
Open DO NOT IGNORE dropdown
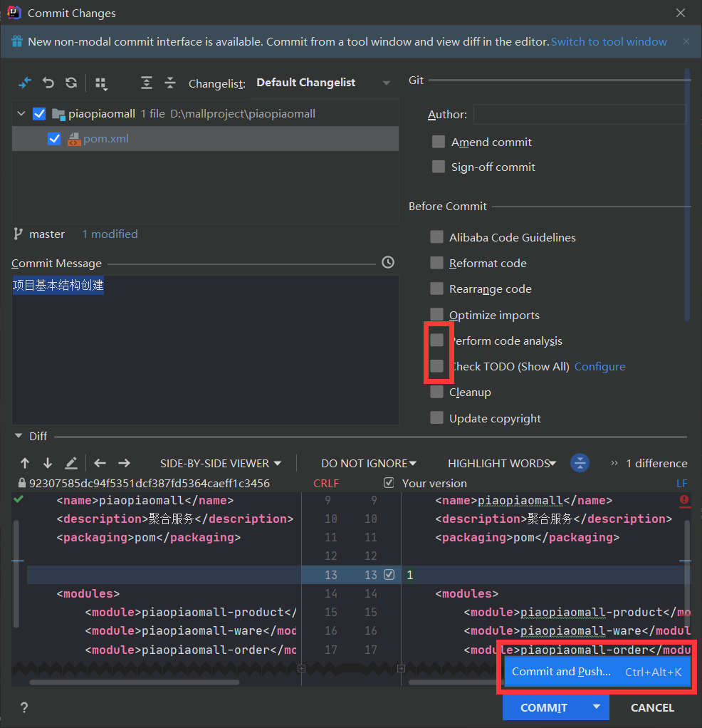[x=368, y=463]
